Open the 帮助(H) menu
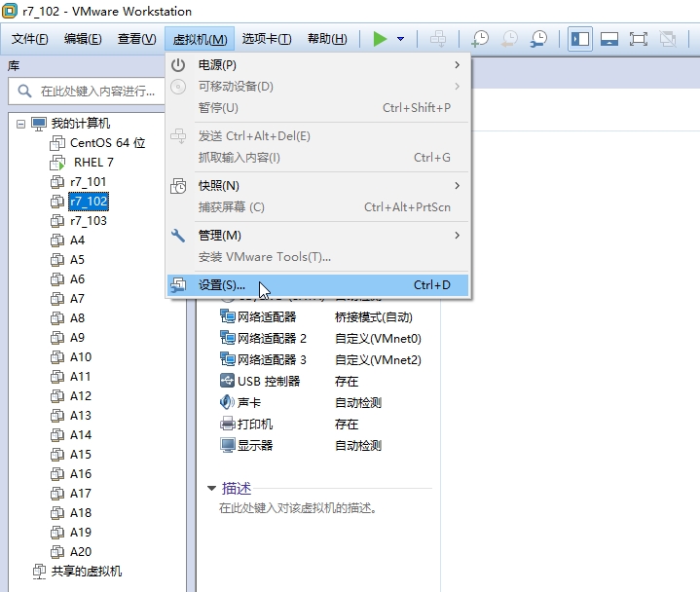This screenshot has width=700, height=592. tap(327, 39)
